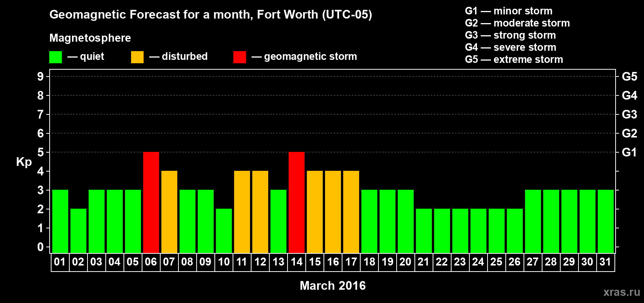This screenshot has width=644, height=303.
Task: Click the 'quiet' legend label
Action: (x=92, y=56)
